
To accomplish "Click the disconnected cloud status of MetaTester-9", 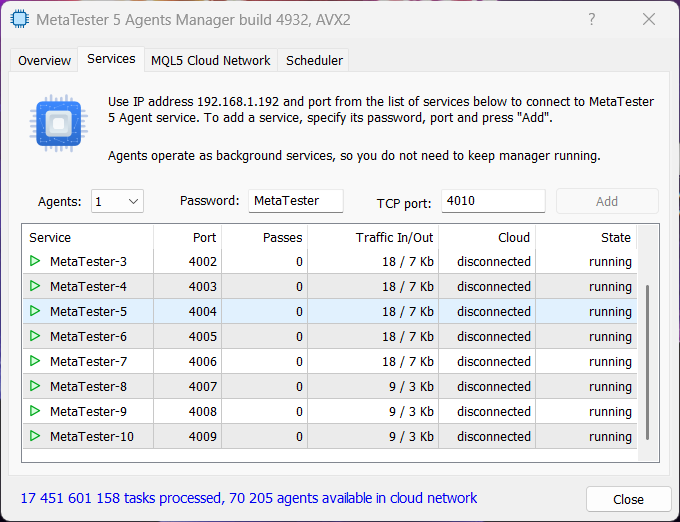I will click(494, 411).
